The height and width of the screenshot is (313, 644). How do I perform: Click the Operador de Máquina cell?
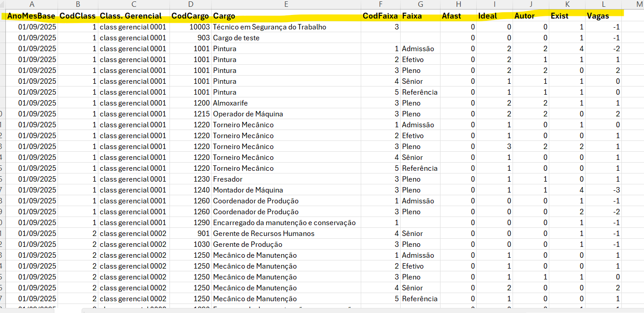click(248, 114)
